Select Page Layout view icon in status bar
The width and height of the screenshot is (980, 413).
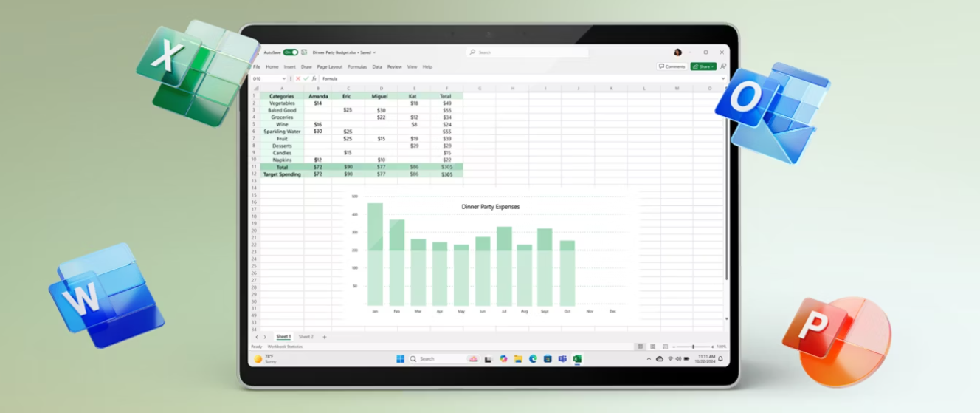pyautogui.click(x=652, y=347)
